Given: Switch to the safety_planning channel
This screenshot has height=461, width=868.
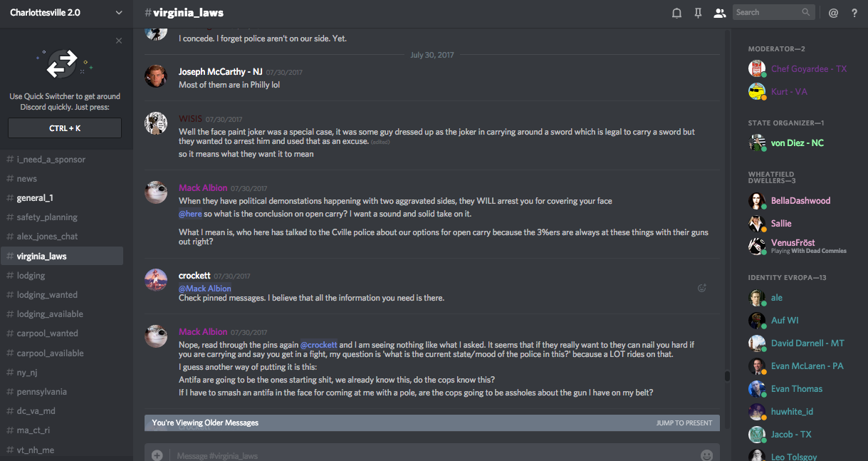Looking at the screenshot, I should [47, 217].
